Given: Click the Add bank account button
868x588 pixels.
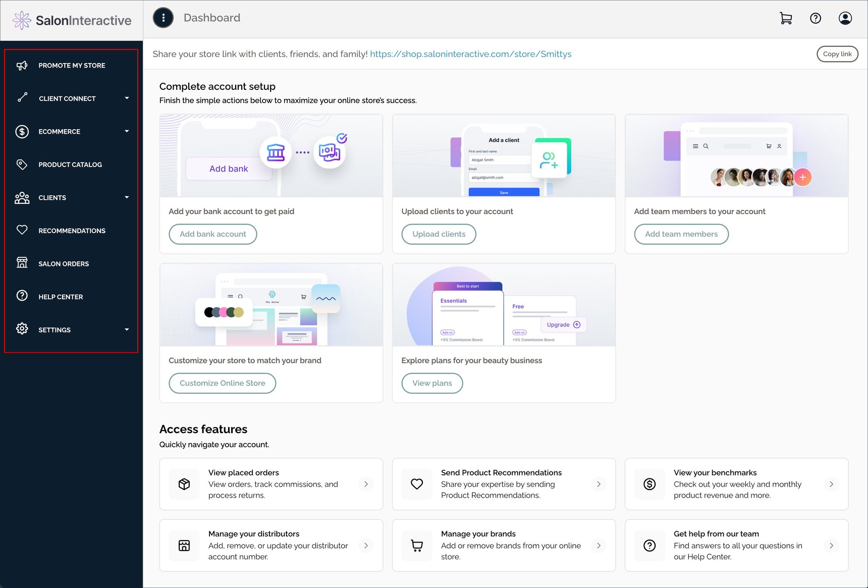Looking at the screenshot, I should [x=212, y=234].
